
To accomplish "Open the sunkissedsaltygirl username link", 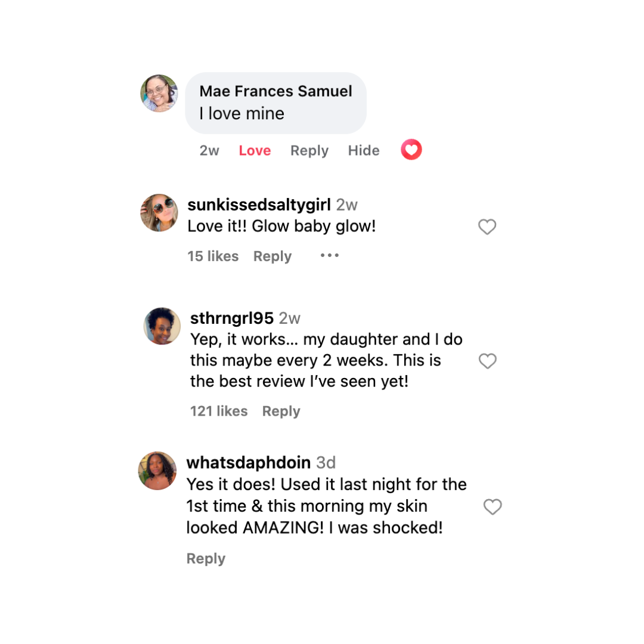I will click(x=259, y=205).
